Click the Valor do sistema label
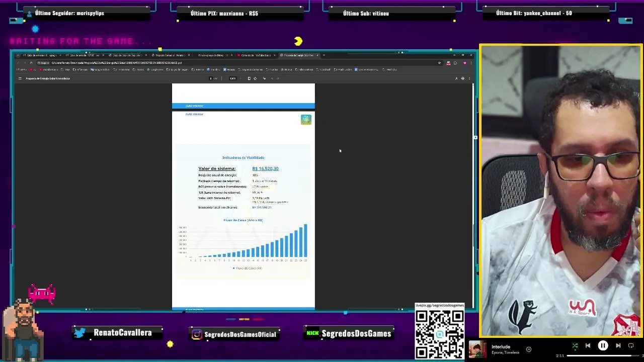644x362 pixels. (x=217, y=168)
